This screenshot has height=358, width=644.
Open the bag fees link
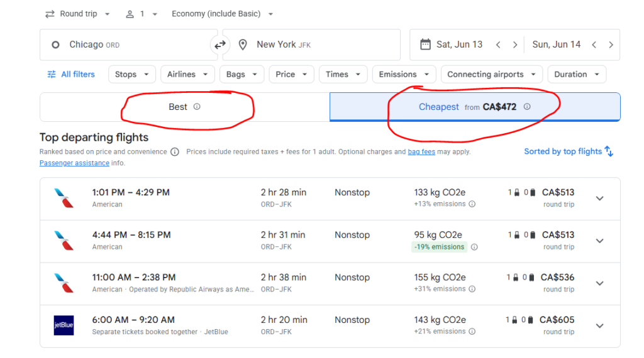coord(421,152)
